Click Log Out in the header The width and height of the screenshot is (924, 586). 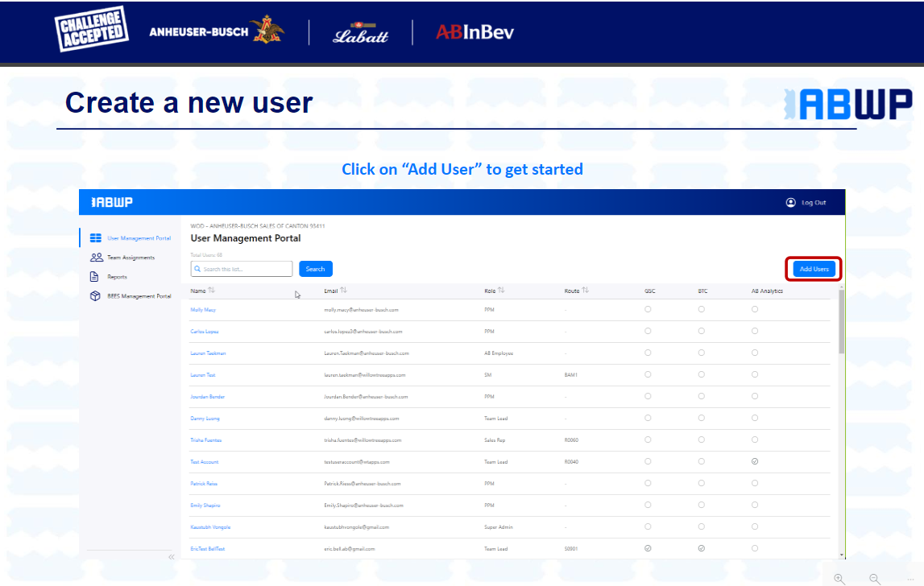coord(813,203)
